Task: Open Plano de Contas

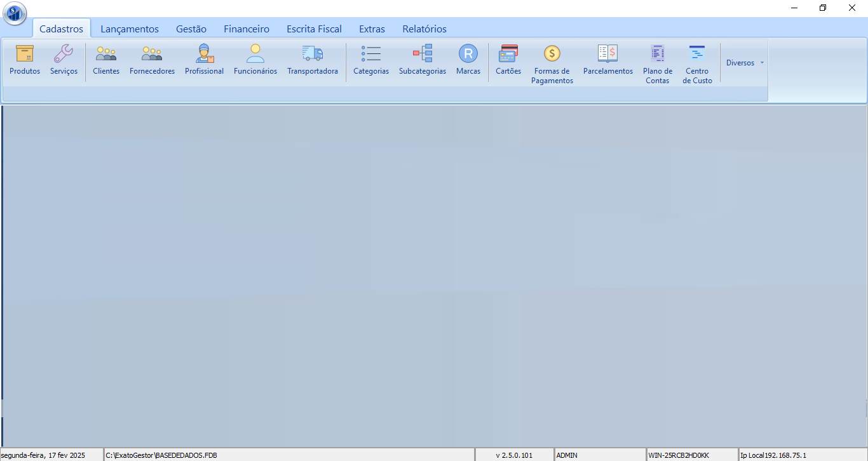Action: tap(658, 54)
